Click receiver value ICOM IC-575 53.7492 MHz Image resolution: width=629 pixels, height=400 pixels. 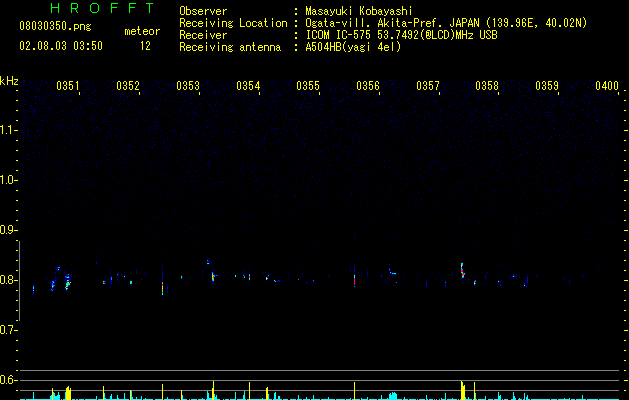(401, 35)
